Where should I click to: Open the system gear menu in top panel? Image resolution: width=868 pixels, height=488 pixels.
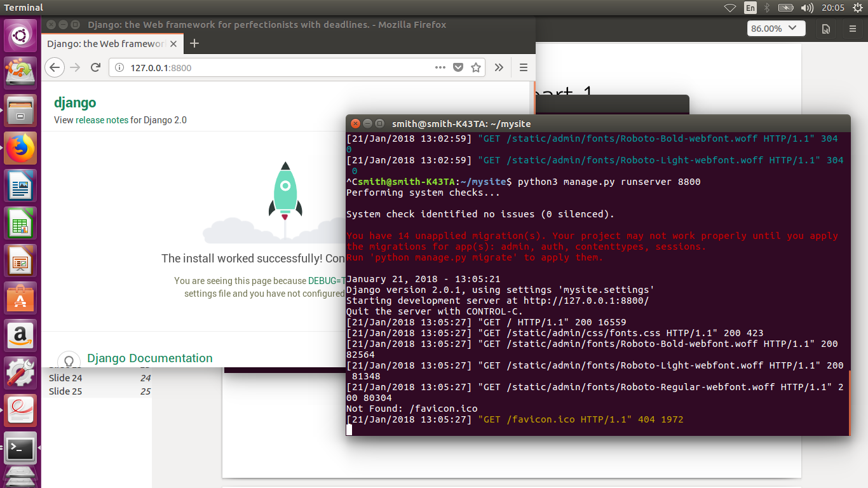coord(857,8)
